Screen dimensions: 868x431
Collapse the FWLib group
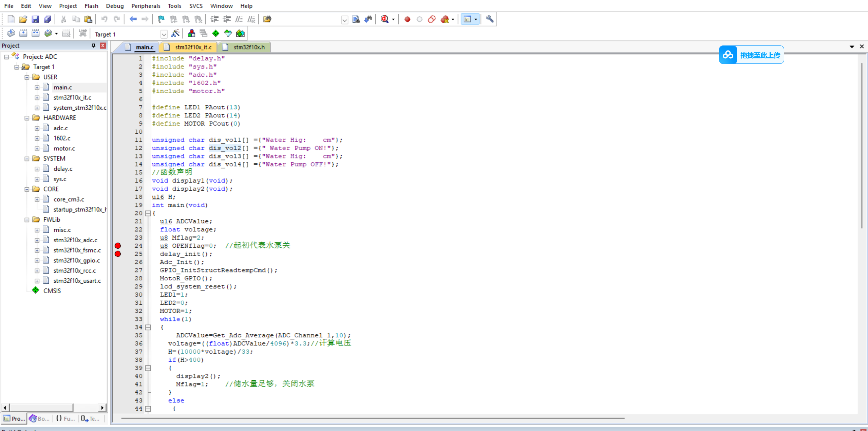(x=27, y=220)
